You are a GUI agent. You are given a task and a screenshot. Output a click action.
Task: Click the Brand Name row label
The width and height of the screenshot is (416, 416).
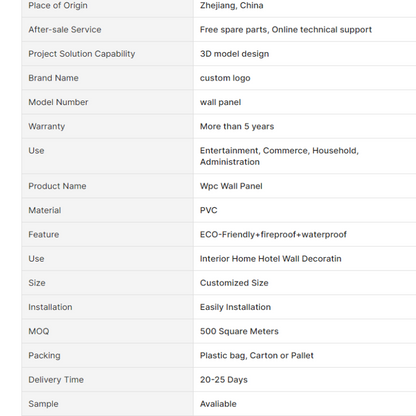point(53,78)
